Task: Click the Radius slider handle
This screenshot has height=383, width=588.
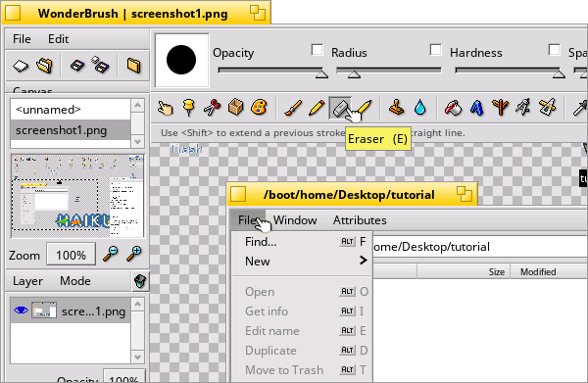Action: click(354, 74)
